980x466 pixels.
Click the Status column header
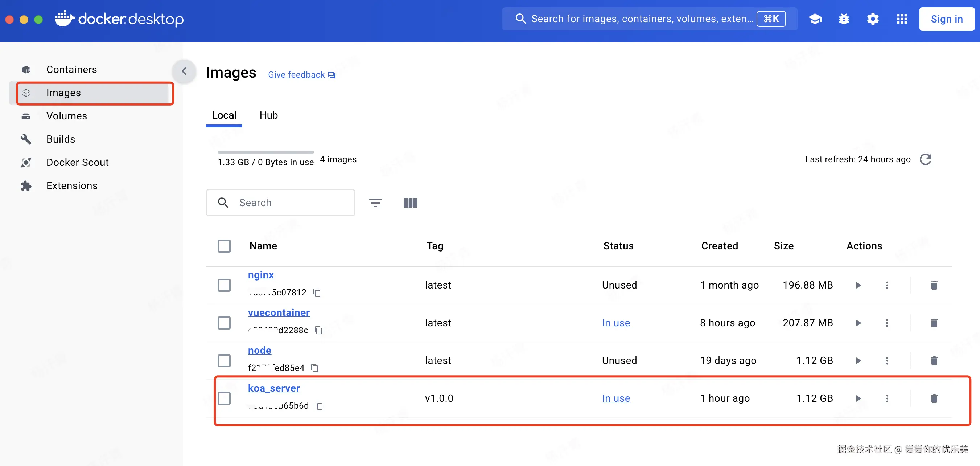[x=618, y=246]
